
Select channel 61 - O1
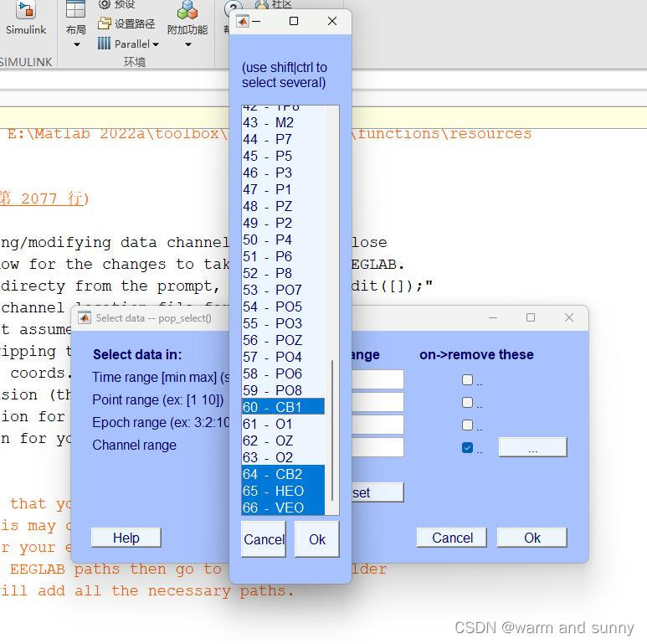tap(283, 424)
